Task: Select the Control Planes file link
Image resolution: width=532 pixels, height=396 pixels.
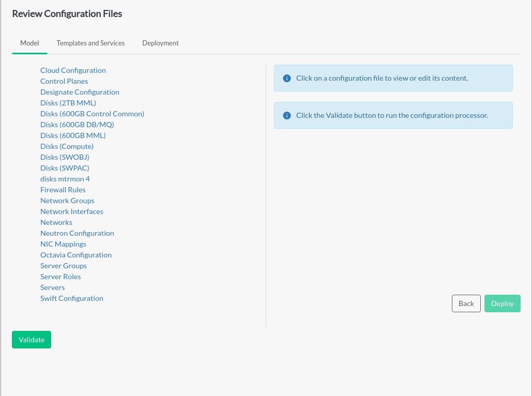Action: [x=64, y=82]
